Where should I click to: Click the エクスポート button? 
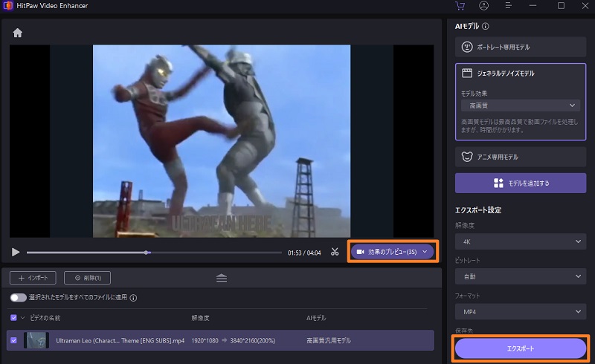521,348
